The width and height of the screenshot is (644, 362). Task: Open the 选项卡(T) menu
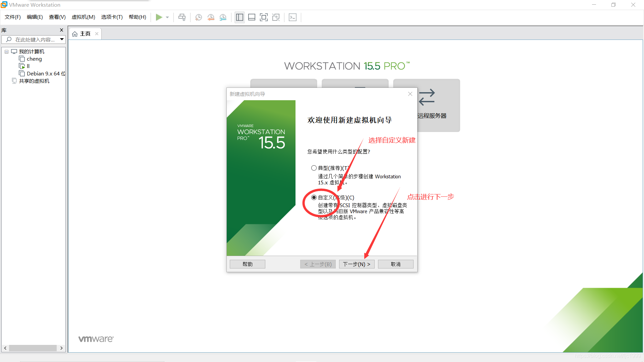coord(112,17)
